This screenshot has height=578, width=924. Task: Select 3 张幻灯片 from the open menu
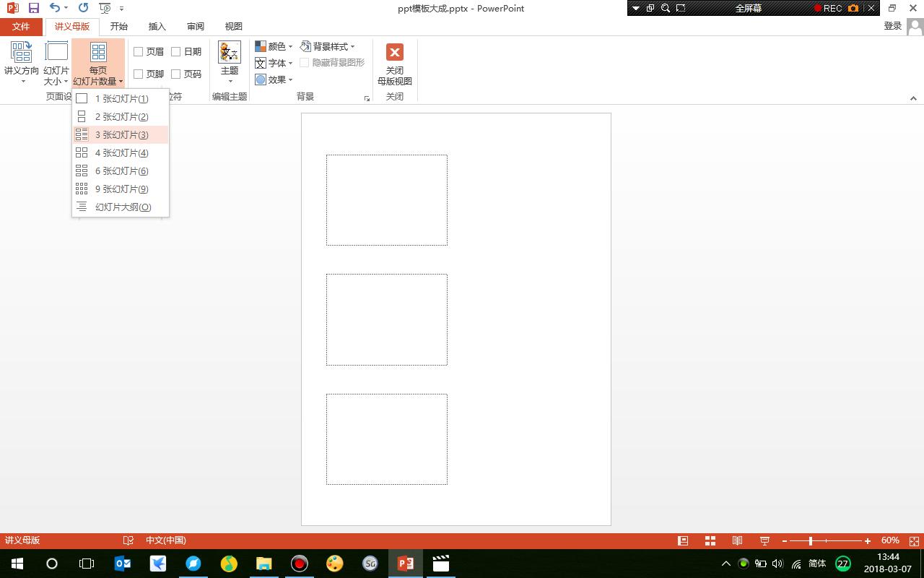(x=121, y=134)
